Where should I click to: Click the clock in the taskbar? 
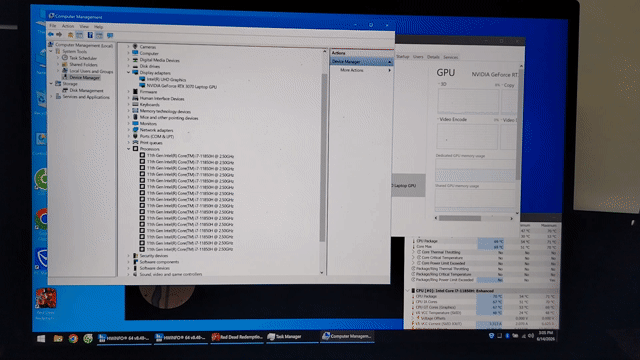(x=546, y=336)
